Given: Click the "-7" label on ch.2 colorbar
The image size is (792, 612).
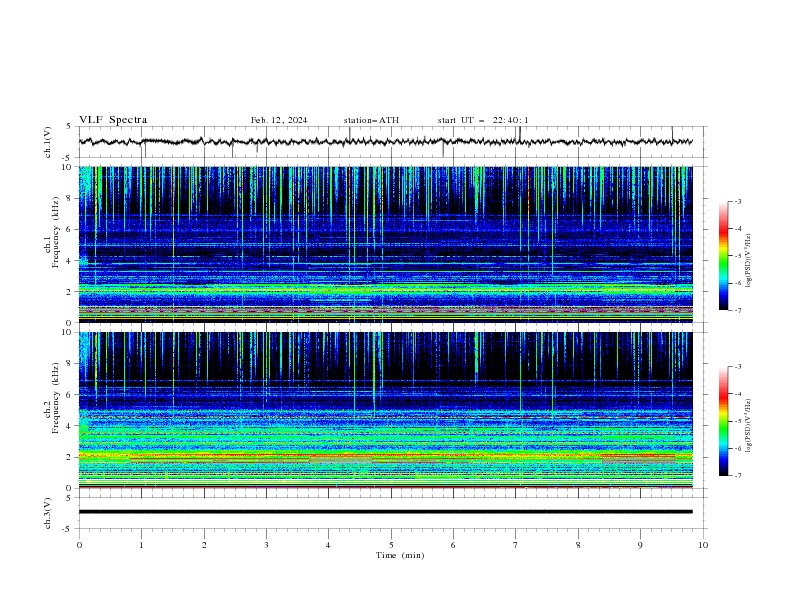Looking at the screenshot, I should pyautogui.click(x=737, y=475).
